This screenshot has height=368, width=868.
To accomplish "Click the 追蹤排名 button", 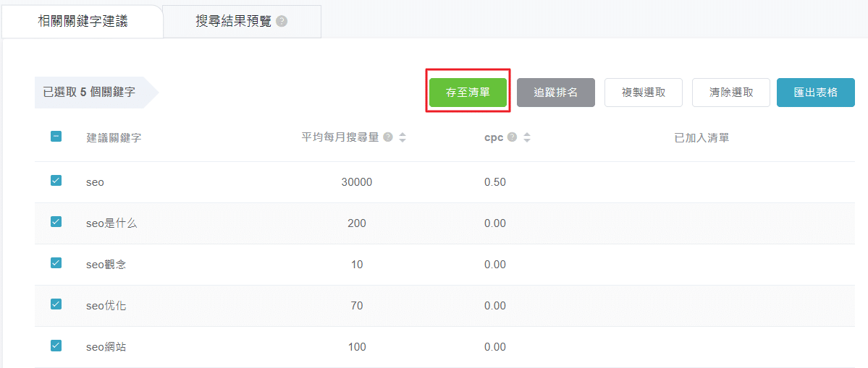I will coord(555,93).
